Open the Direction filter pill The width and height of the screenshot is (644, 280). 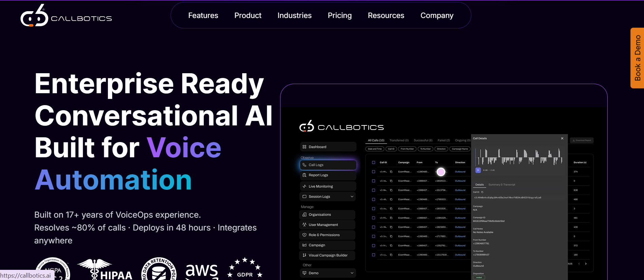441,149
